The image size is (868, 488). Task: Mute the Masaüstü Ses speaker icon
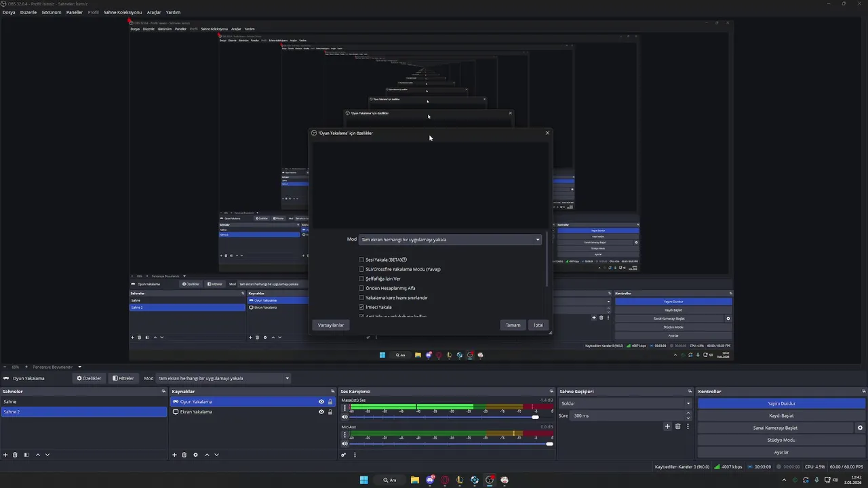click(344, 417)
